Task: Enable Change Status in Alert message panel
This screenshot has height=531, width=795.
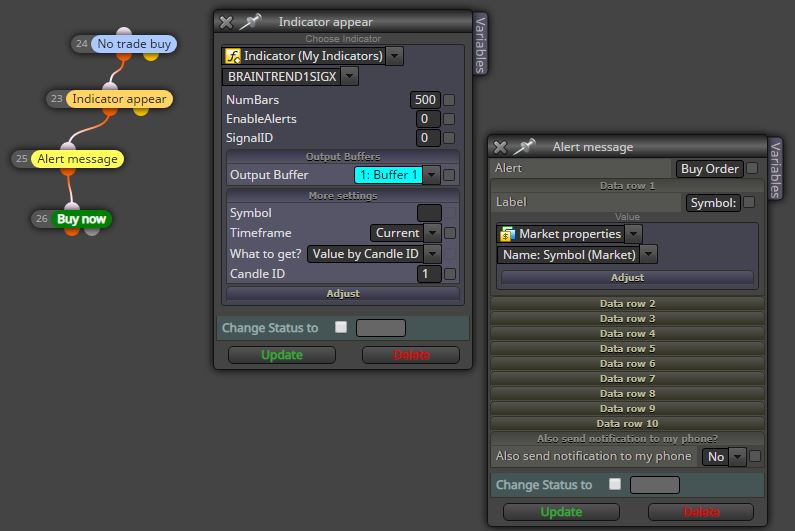Action: tap(615, 484)
